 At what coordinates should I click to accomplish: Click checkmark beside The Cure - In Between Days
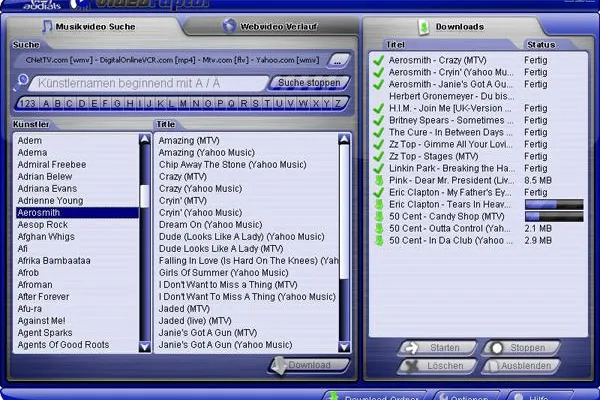point(379,132)
